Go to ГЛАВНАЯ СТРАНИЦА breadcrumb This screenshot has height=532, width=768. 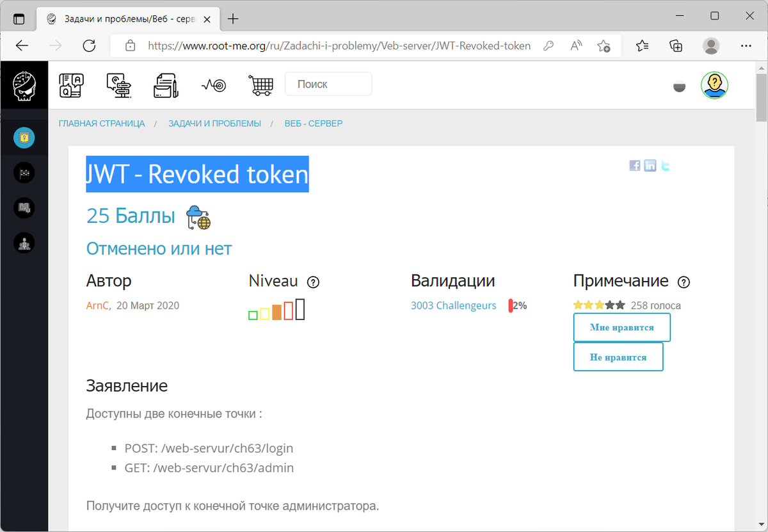(x=102, y=123)
